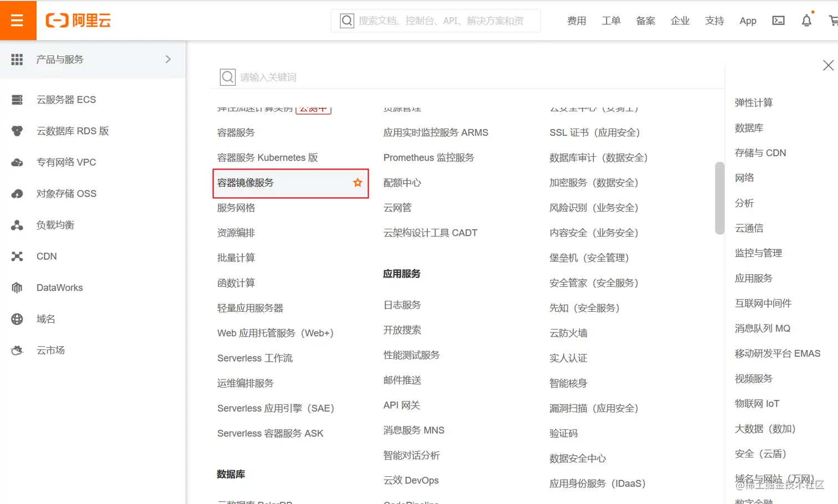The height and width of the screenshot is (504, 838).
Task: Jump to 物联网 IoT category
Action: tap(757, 404)
